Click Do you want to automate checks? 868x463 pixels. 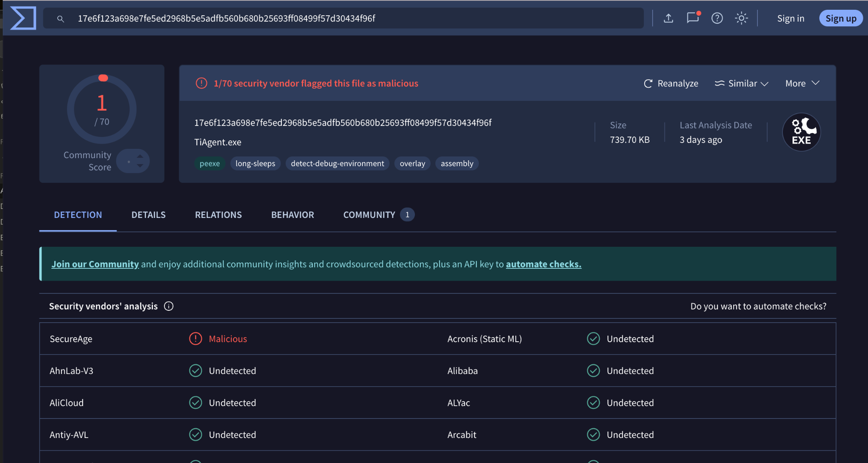coord(758,306)
